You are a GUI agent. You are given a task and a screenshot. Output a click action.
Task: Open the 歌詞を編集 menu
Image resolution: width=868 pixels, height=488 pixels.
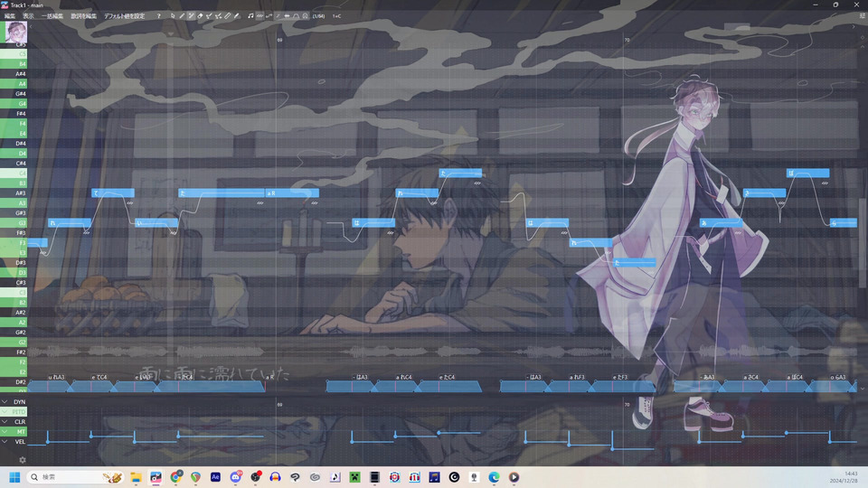point(83,16)
